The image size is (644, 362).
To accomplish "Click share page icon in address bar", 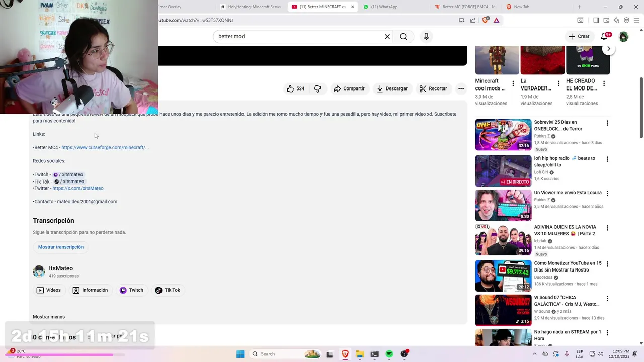I will point(473,20).
